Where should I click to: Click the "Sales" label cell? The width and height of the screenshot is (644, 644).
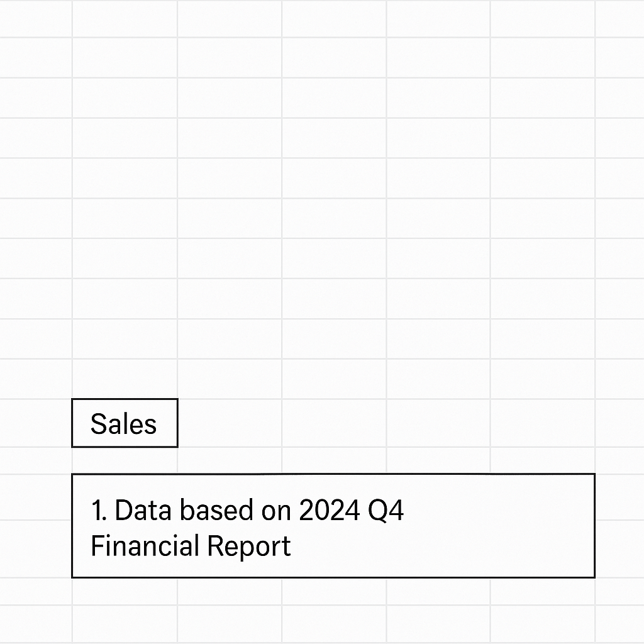[124, 423]
